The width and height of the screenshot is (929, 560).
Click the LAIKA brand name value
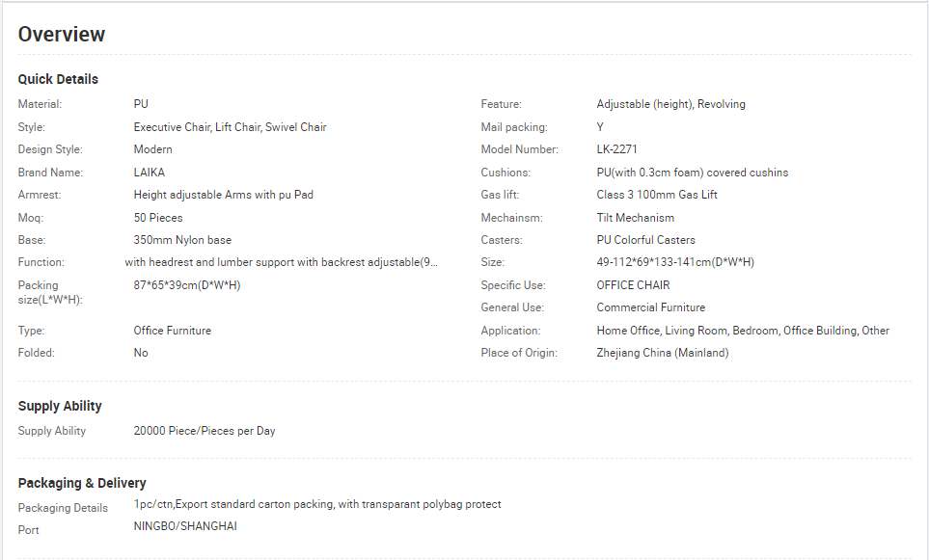[150, 173]
